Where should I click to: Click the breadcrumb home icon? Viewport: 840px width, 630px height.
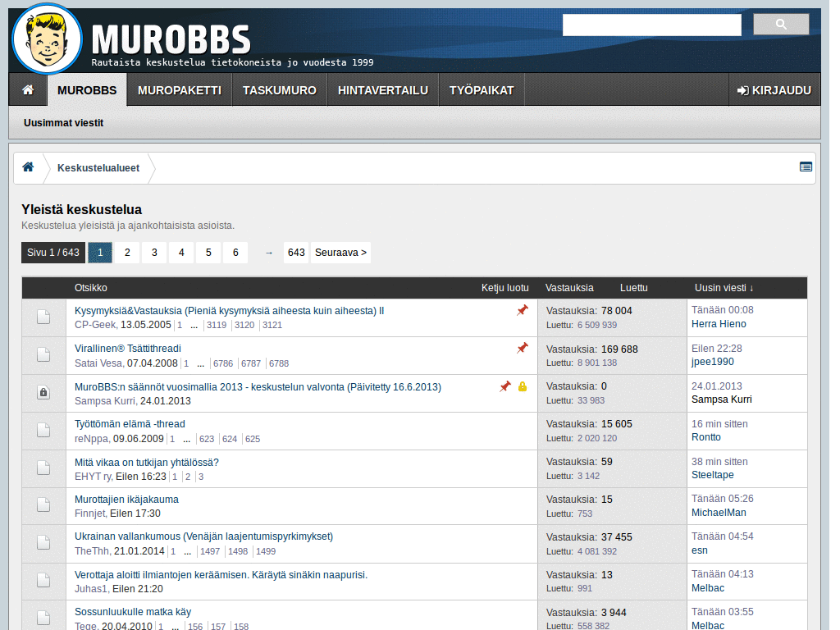30,167
